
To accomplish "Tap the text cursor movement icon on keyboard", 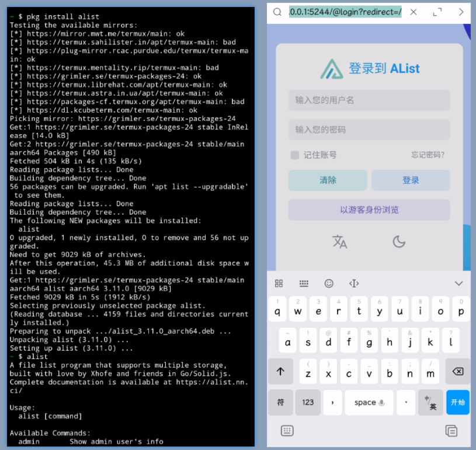I will tap(354, 284).
